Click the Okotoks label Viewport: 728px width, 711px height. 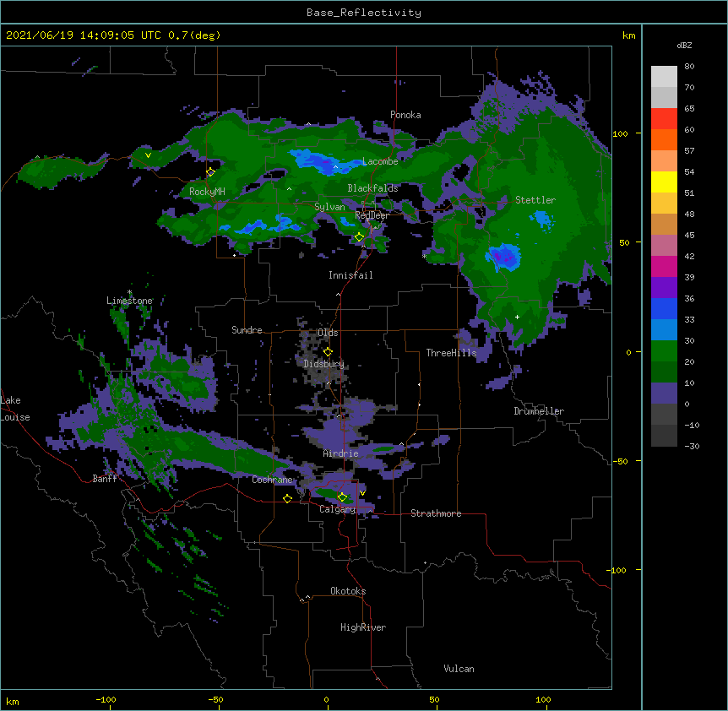348,591
